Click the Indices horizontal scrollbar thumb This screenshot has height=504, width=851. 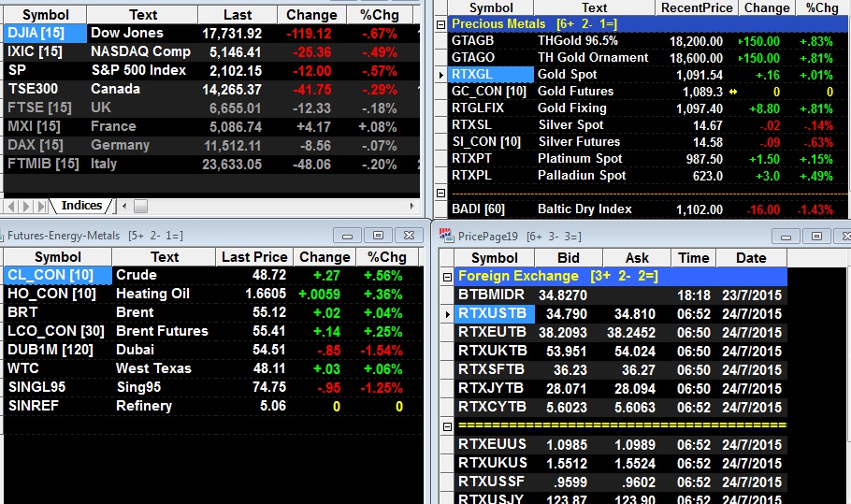140,206
